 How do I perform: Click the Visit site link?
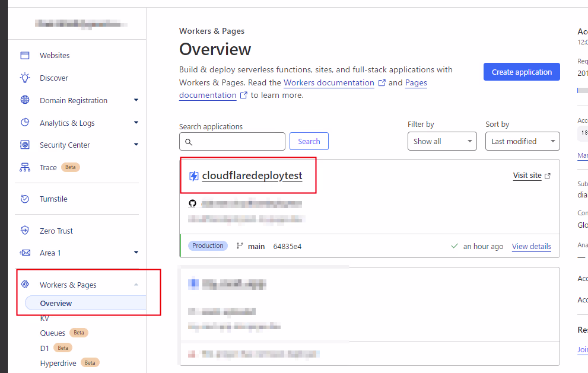pyautogui.click(x=527, y=176)
